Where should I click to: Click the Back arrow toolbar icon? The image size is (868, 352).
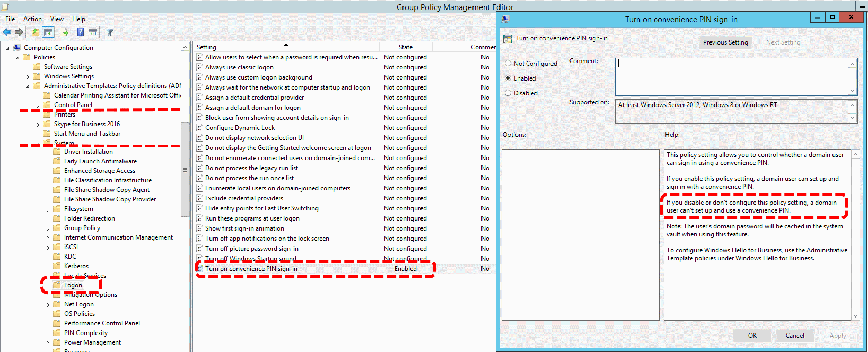[7, 32]
